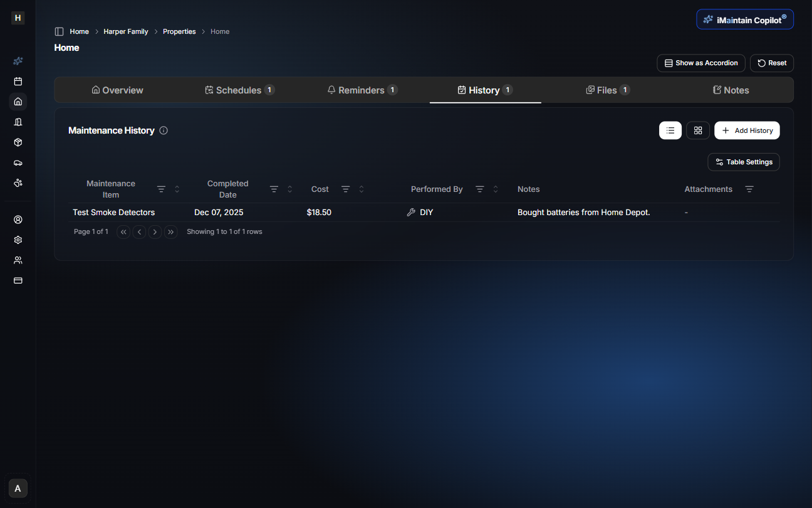Open the calendar icon in the sidebar
812x508 pixels.
(x=18, y=81)
